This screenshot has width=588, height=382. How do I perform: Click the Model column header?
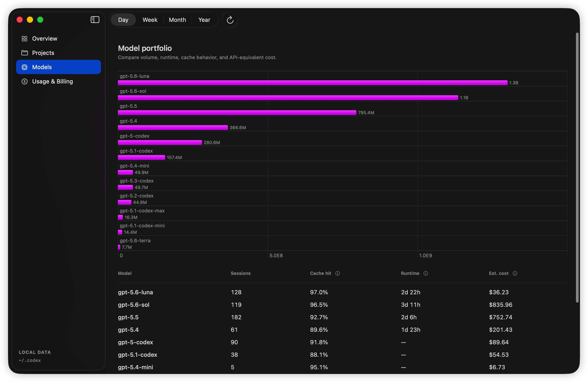125,273
